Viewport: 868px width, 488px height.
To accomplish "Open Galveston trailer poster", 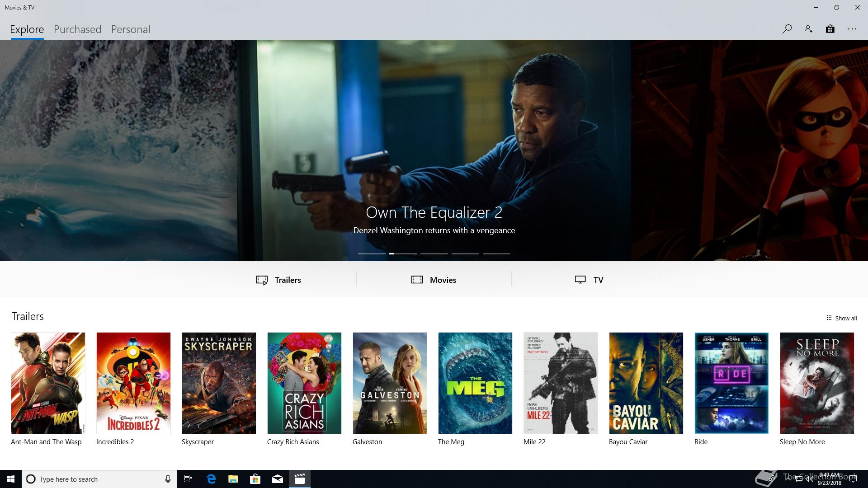I will click(x=390, y=383).
